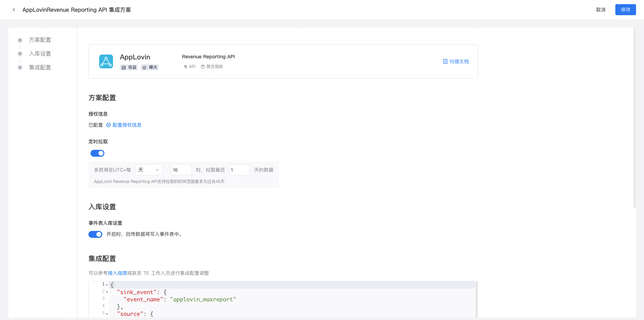Jump to 入库设置 step in sidebar
This screenshot has height=320, width=644.
point(40,54)
